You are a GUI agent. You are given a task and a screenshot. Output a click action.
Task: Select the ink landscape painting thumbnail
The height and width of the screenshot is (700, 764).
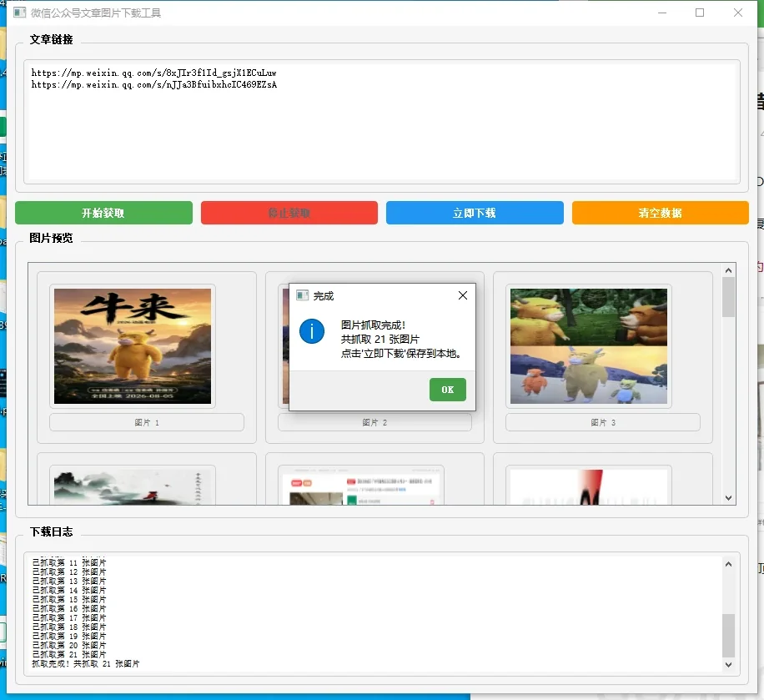point(133,487)
